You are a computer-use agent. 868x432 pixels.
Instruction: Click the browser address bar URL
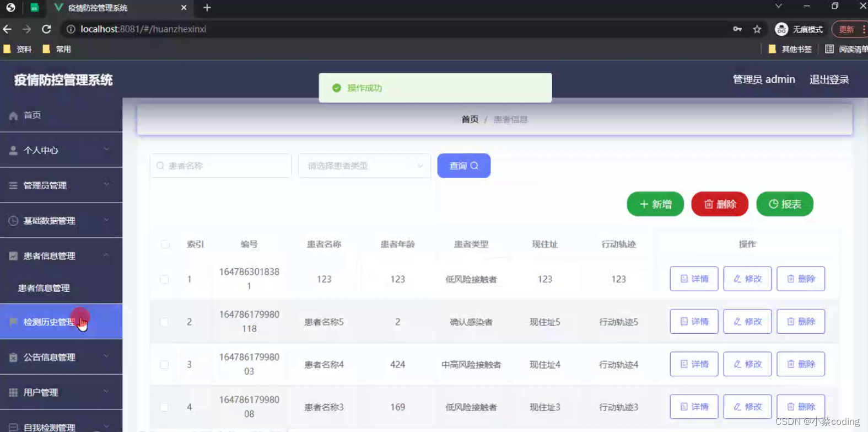[x=143, y=29]
